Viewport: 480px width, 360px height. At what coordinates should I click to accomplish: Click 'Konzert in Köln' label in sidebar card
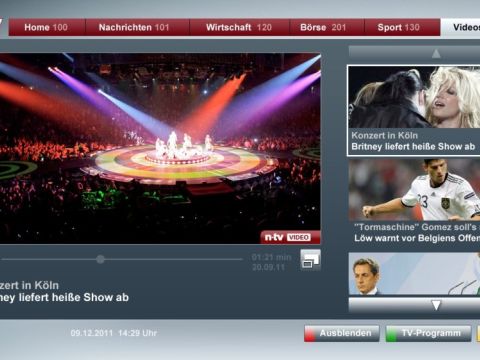[x=384, y=136]
